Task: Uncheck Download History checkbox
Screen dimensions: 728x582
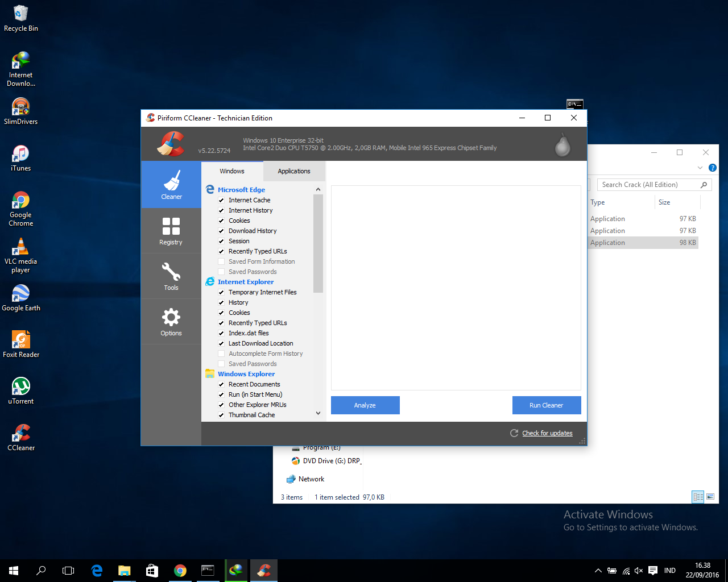Action: (221, 231)
